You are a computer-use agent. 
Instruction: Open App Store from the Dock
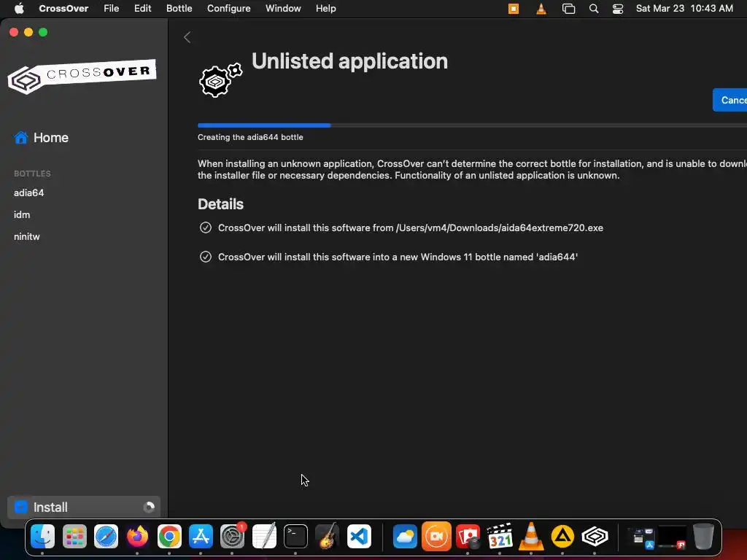201,536
